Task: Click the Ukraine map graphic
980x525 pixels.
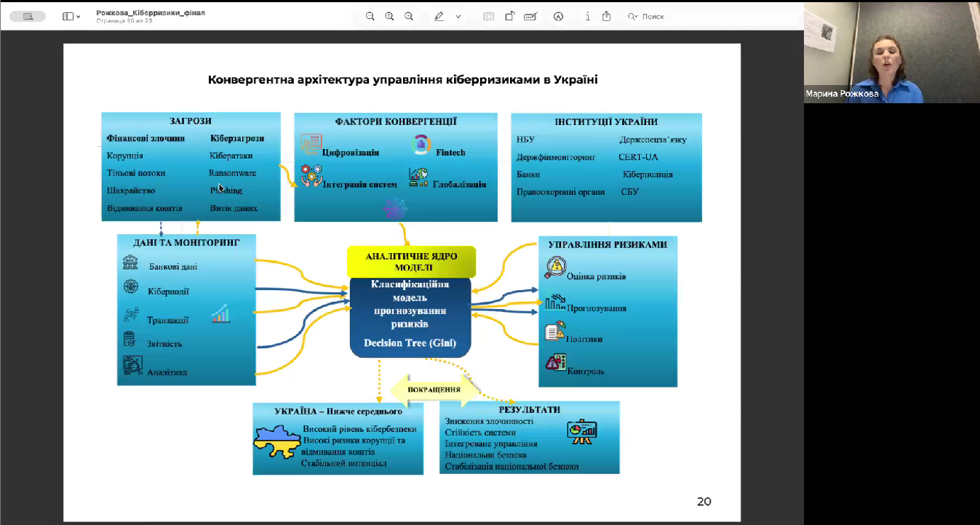Action: coord(276,442)
